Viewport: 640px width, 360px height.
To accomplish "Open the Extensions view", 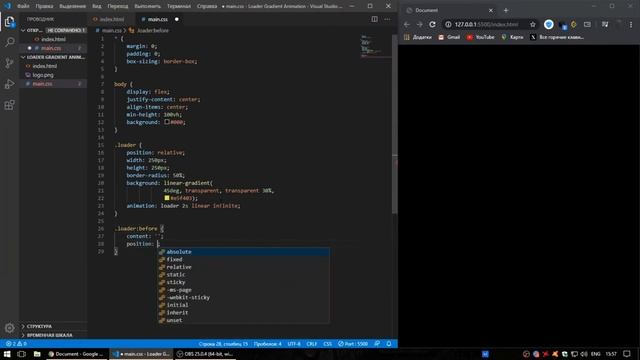I will pyautogui.click(x=9, y=105).
